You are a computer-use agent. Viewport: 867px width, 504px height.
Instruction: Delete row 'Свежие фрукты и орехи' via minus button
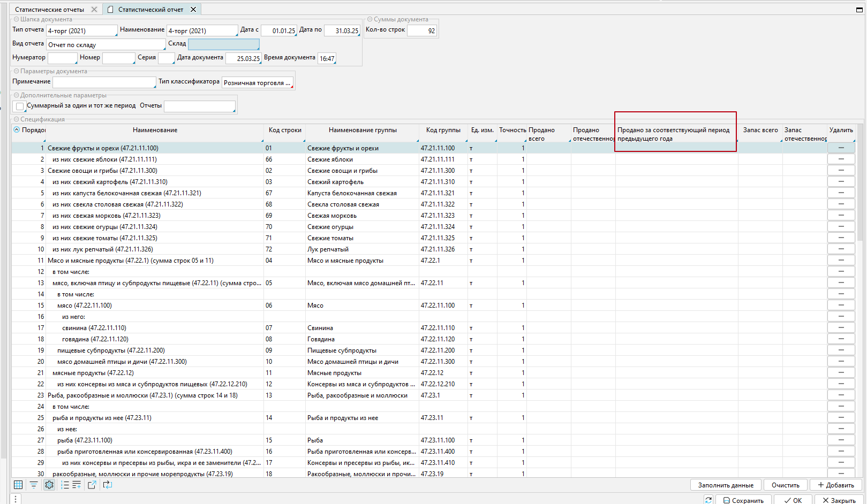click(841, 148)
